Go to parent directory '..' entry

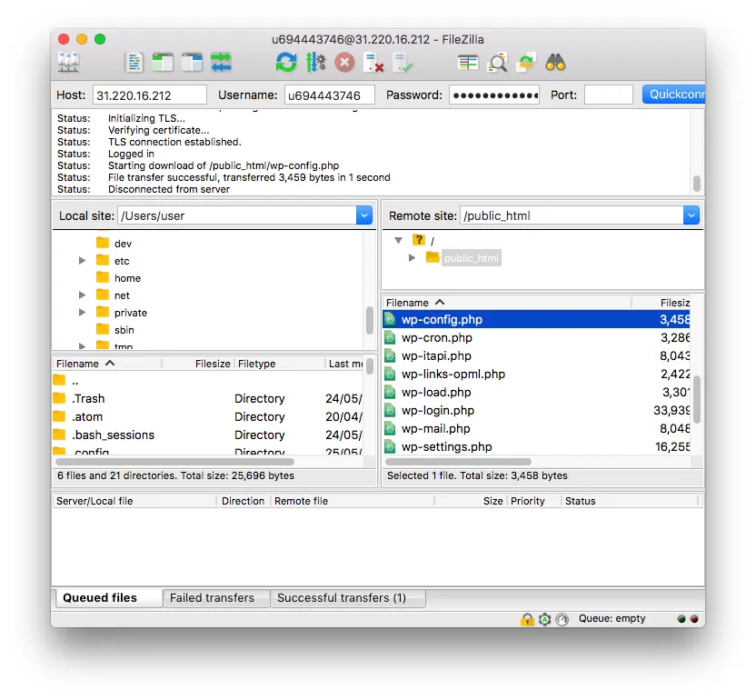207,381
